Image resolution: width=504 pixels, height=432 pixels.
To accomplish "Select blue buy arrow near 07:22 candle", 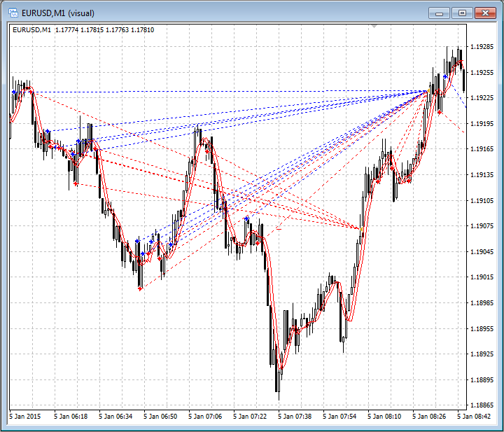I will [x=246, y=218].
